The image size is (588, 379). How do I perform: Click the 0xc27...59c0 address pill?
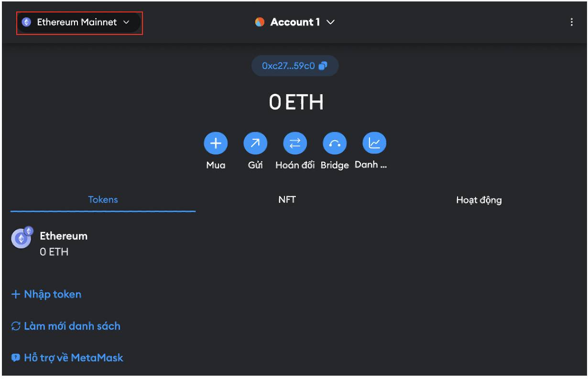295,66
